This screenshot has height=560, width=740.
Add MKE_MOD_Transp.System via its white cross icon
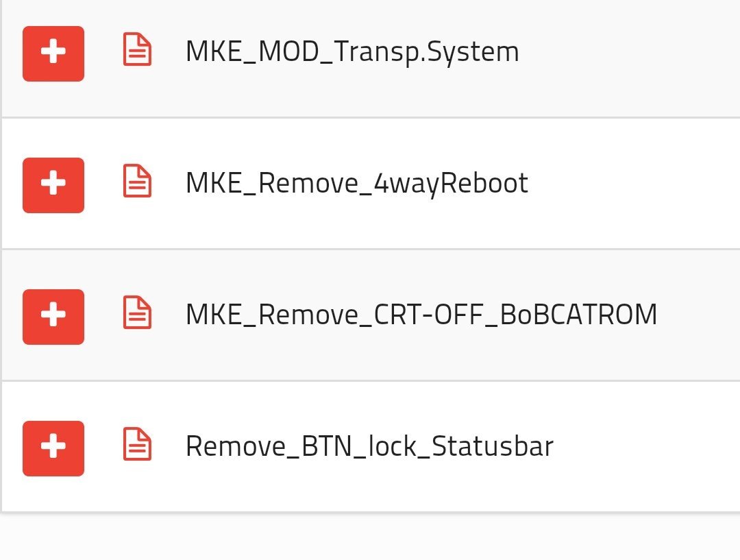[x=53, y=52]
